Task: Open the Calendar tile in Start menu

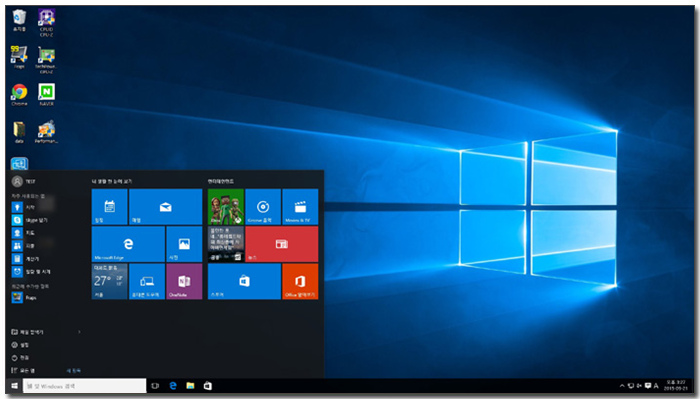Action: click(x=109, y=207)
